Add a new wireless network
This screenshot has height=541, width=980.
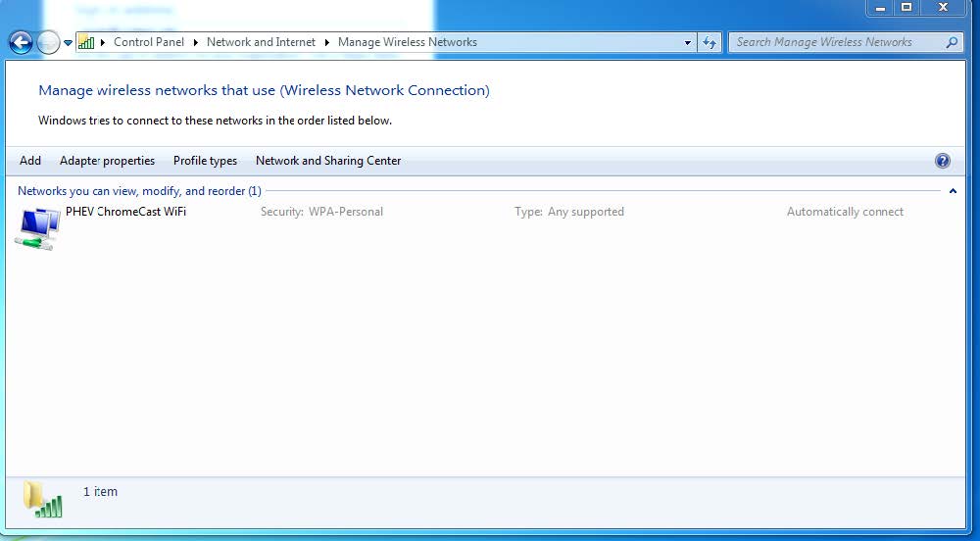tap(30, 161)
